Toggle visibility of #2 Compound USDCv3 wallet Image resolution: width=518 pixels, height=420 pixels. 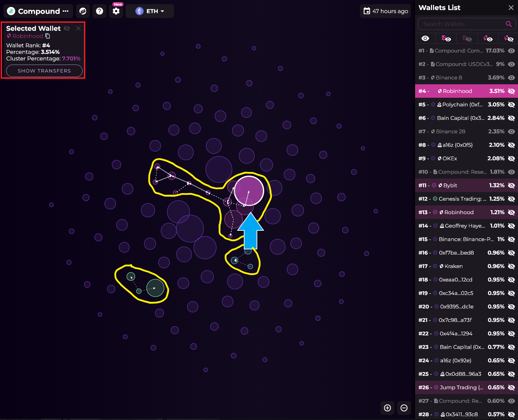511,64
